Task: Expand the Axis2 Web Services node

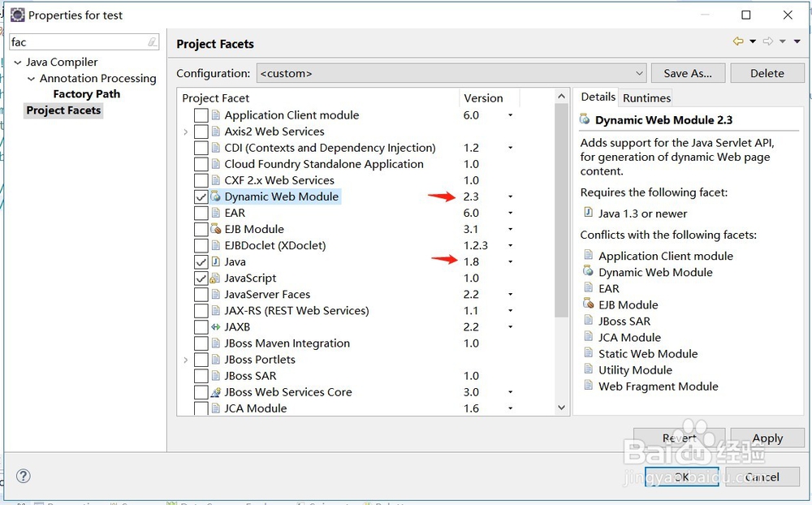Action: pos(186,132)
